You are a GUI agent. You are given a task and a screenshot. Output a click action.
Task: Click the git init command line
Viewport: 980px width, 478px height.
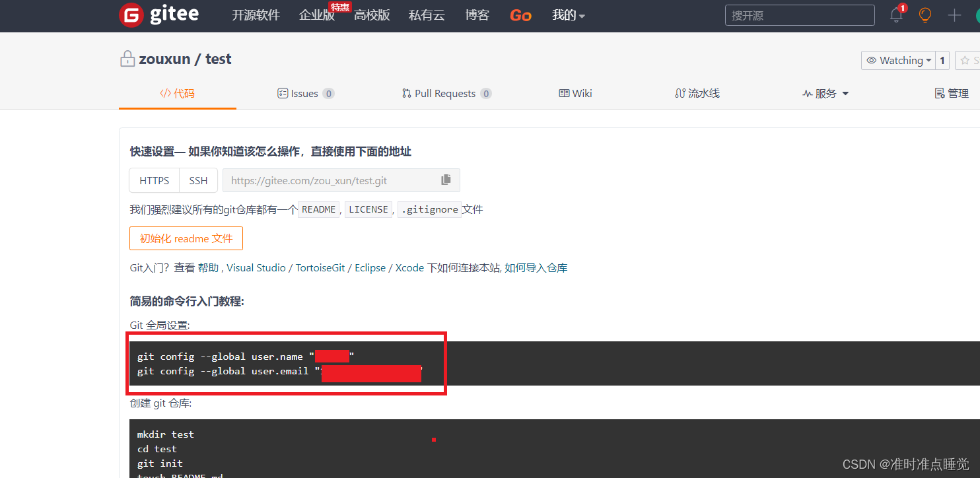(160, 463)
